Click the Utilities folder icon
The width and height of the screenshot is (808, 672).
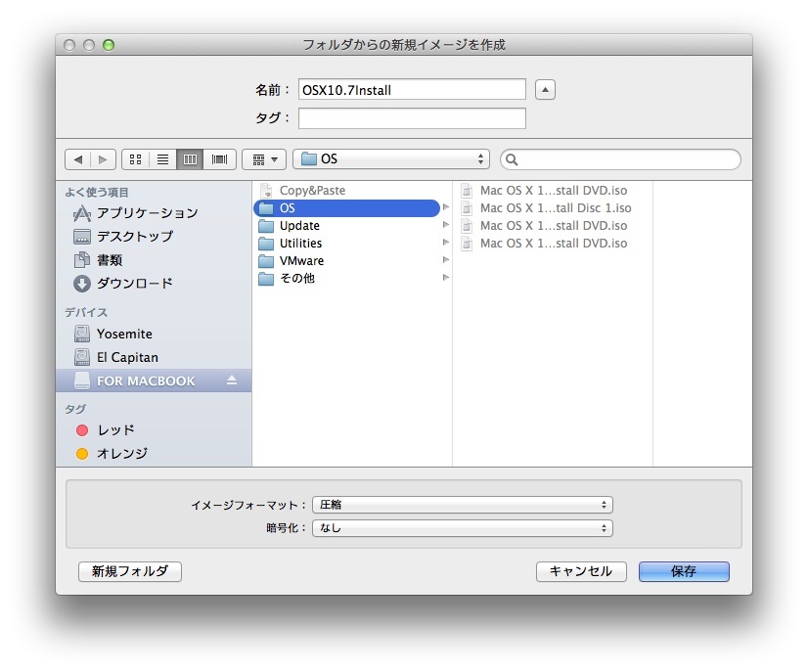[266, 244]
